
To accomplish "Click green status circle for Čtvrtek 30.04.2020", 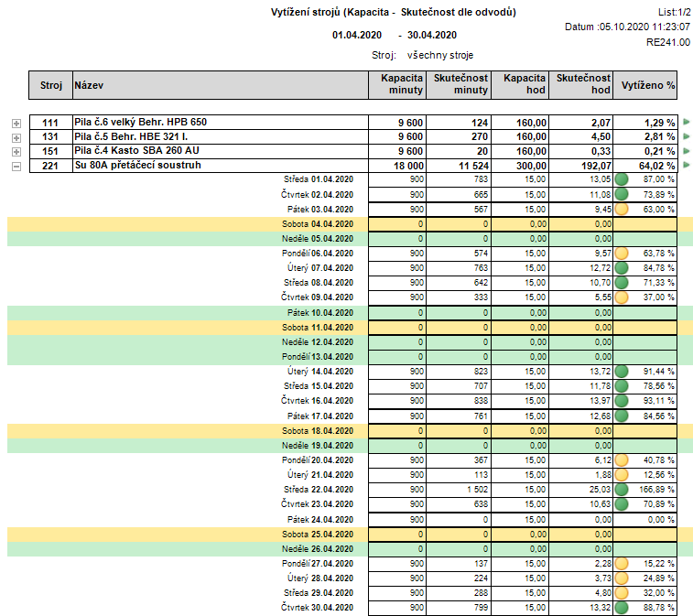I will coord(621,608).
